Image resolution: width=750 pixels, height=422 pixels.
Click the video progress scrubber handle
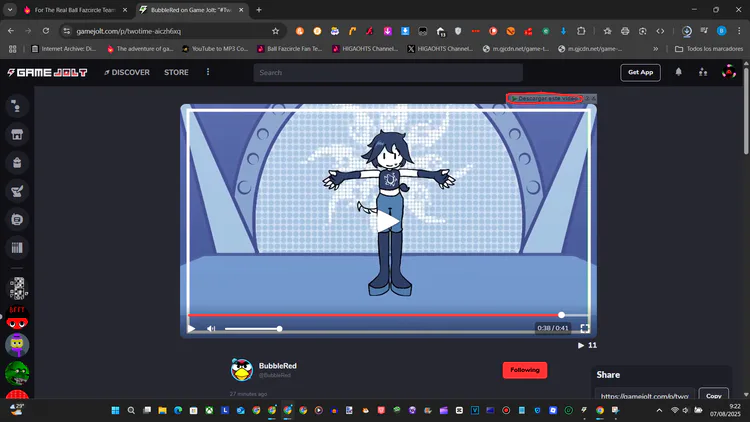pyautogui.click(x=561, y=315)
